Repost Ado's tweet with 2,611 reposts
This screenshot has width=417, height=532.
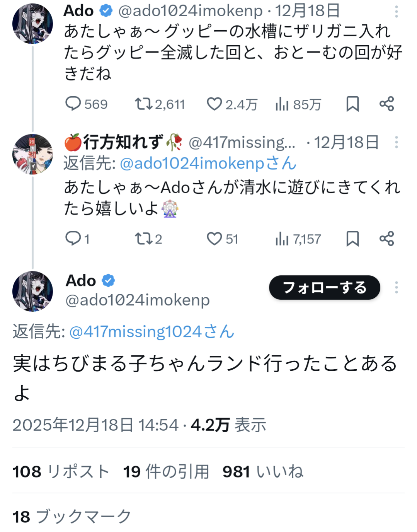[x=143, y=104]
